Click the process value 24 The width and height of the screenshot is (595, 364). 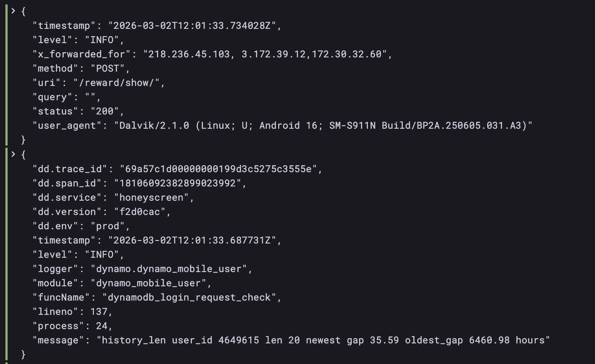click(x=102, y=326)
